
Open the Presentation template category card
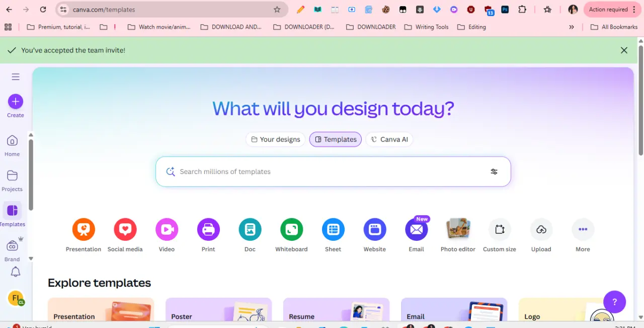pyautogui.click(x=101, y=309)
